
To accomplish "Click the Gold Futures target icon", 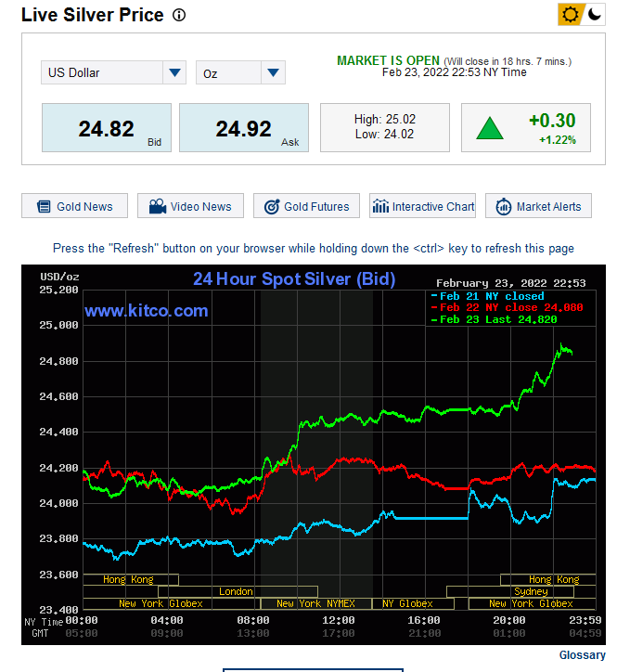I will tap(272, 207).
